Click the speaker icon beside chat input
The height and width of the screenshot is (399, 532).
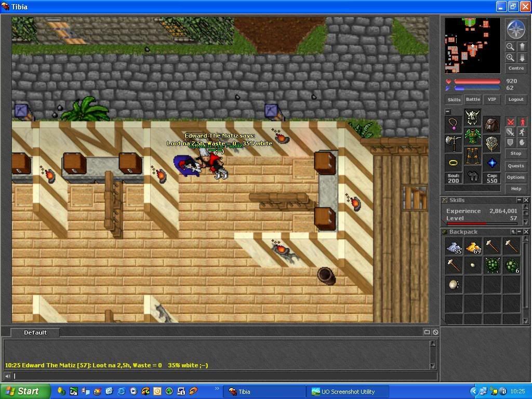pyautogui.click(x=7, y=376)
